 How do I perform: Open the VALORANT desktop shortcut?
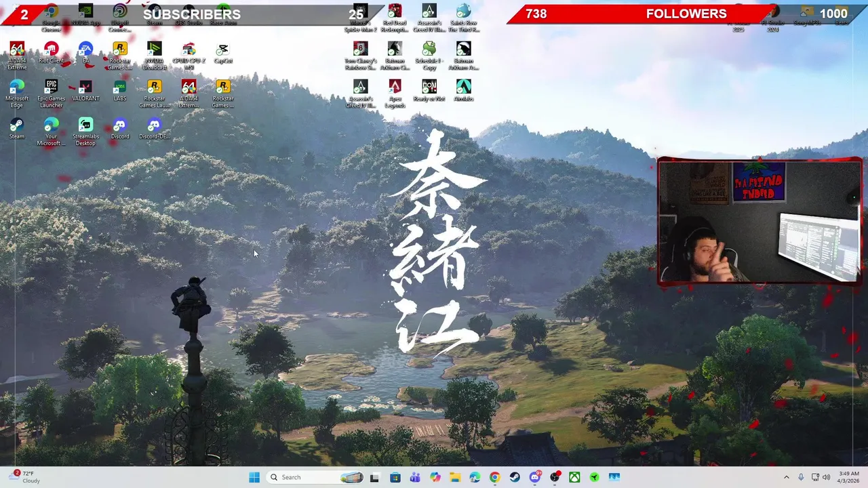click(x=85, y=91)
